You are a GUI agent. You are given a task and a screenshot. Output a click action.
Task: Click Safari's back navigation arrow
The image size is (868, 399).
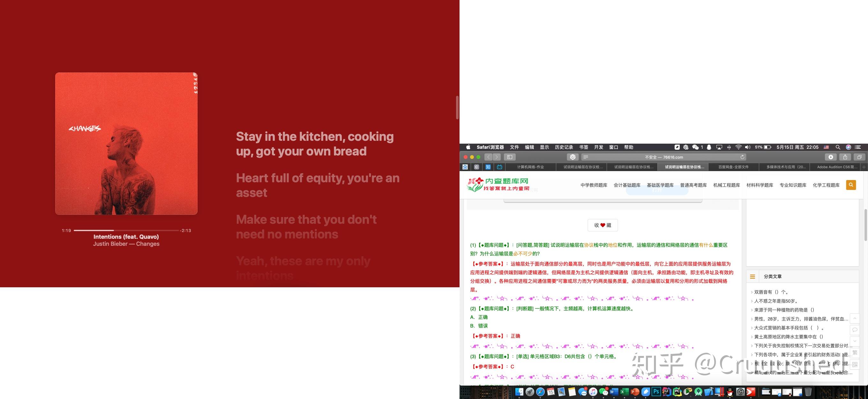point(488,157)
